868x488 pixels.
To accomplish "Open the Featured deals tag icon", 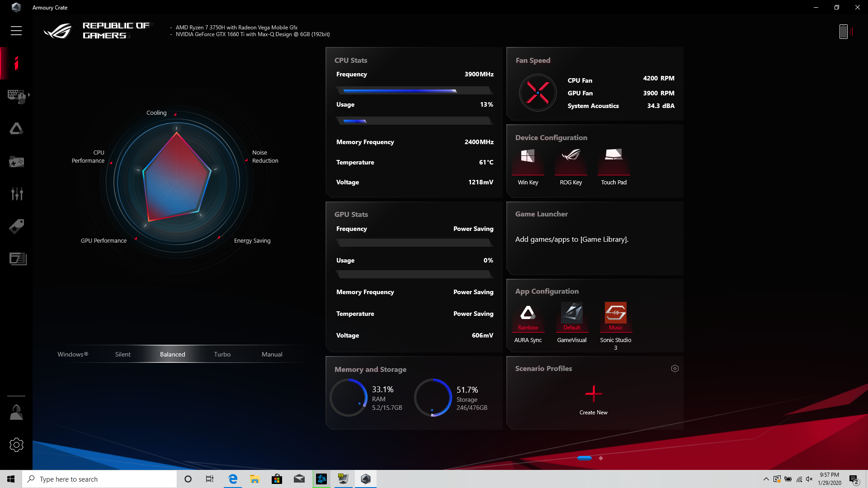I will (16, 226).
